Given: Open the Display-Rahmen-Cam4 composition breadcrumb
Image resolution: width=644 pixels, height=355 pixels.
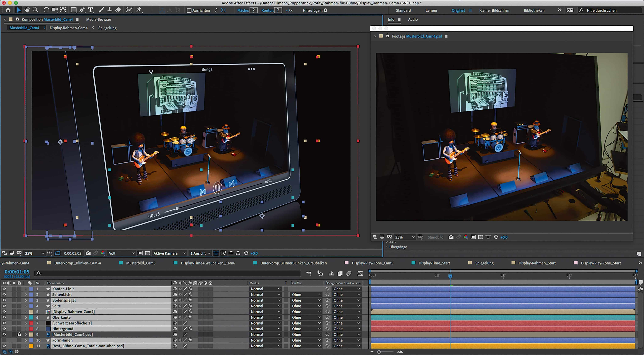Looking at the screenshot, I should (x=69, y=28).
